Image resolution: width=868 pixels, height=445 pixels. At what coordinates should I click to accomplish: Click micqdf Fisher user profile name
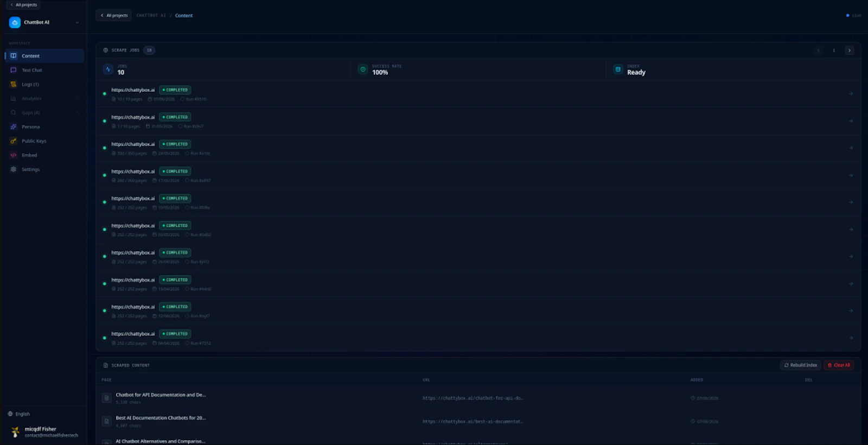(x=40, y=429)
